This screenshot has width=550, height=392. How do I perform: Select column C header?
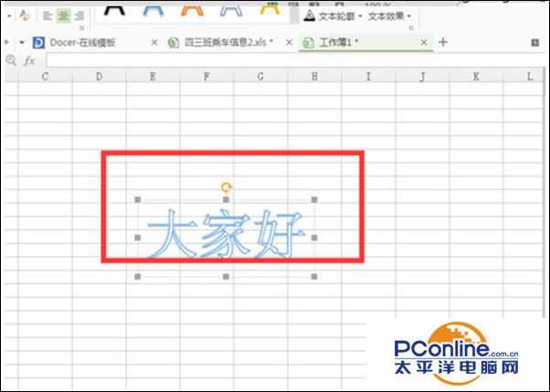point(45,76)
